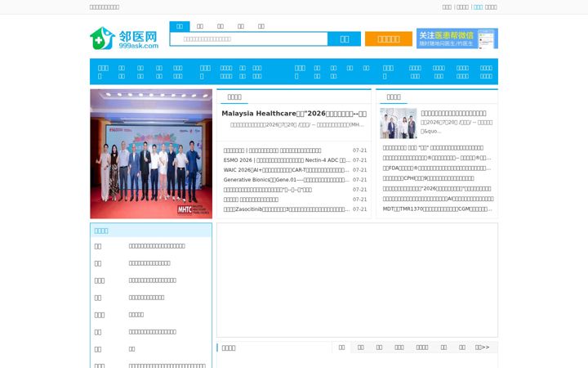Open the 关注医患帮微信 banner

(x=457, y=38)
